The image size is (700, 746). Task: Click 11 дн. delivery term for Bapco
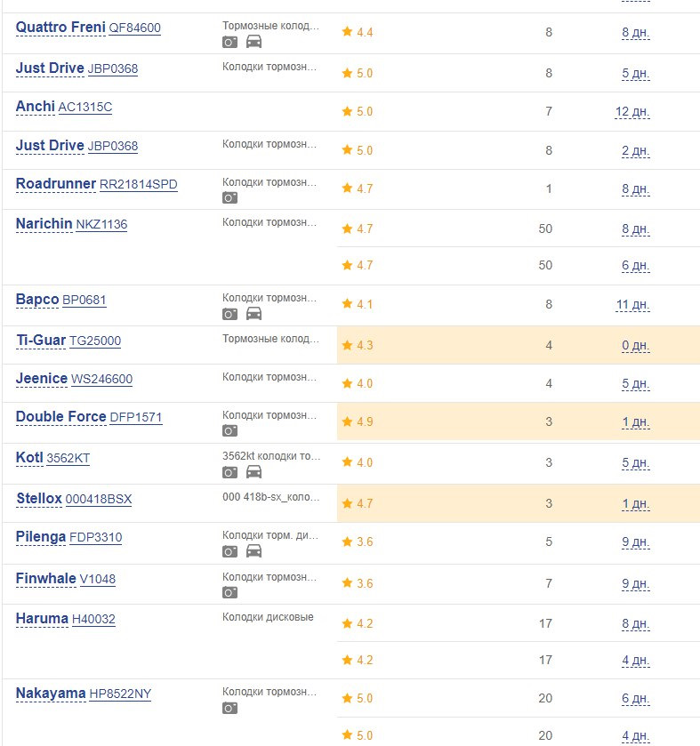click(x=633, y=304)
